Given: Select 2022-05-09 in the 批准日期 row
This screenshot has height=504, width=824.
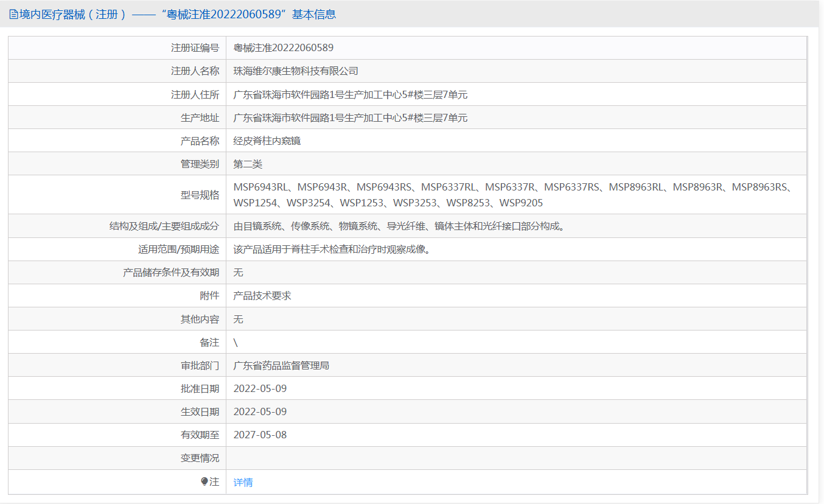Looking at the screenshot, I should point(260,389).
